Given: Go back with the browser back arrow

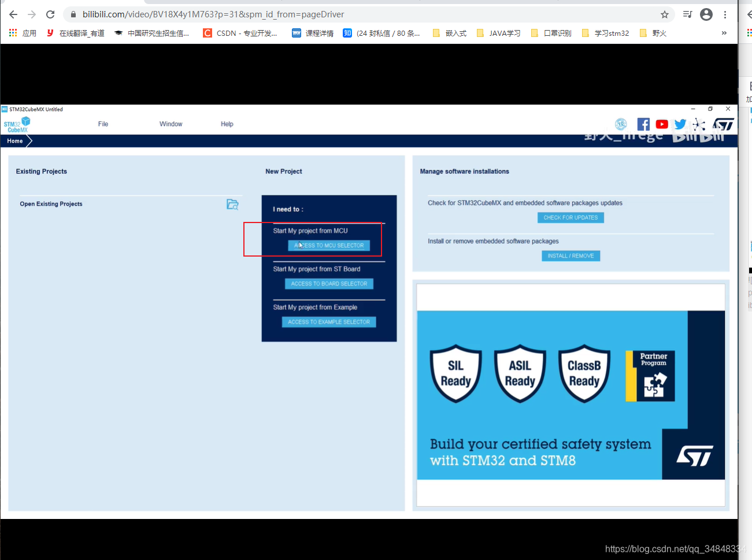Looking at the screenshot, I should (13, 14).
